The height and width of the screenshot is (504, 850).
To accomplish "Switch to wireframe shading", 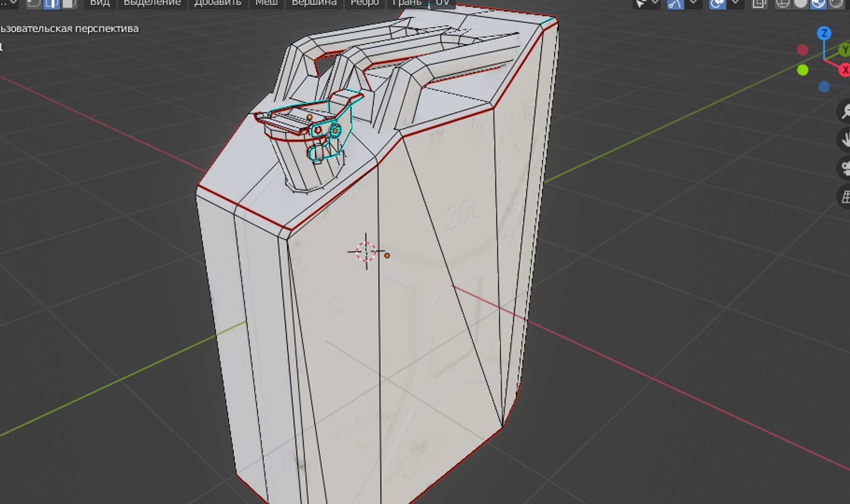I will coord(783,4).
